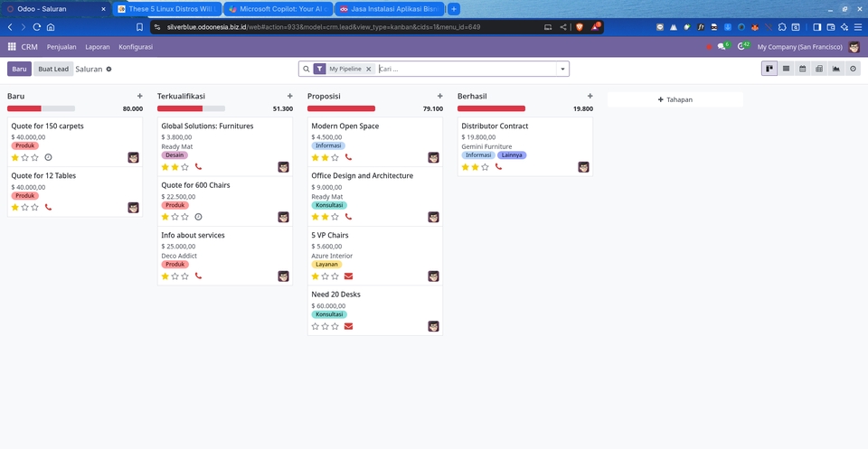Viewport: 868px width, 449px height.
Task: Open the Konfigurasi menu
Action: point(136,46)
